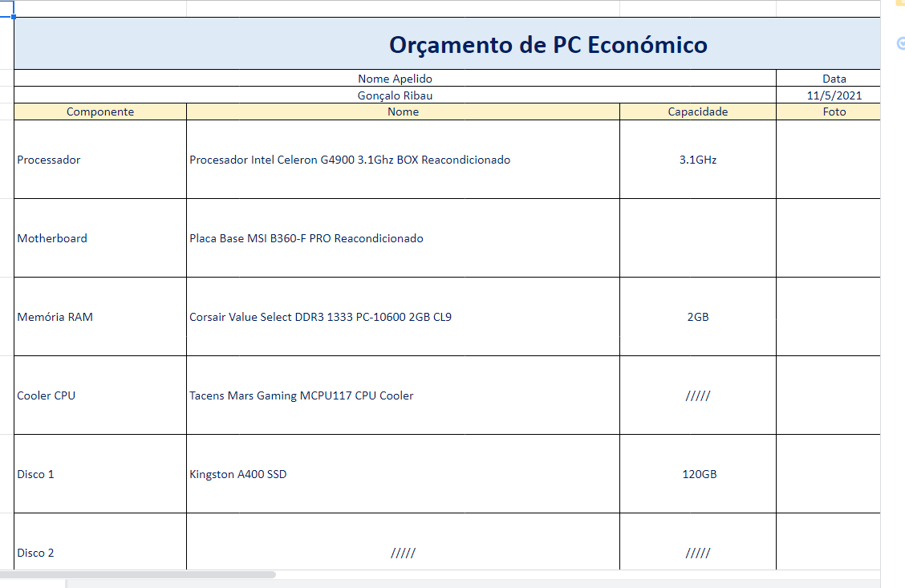The width and height of the screenshot is (905, 588).
Task: Click the Intel Celeron G4900 name cell
Action: pos(403,160)
